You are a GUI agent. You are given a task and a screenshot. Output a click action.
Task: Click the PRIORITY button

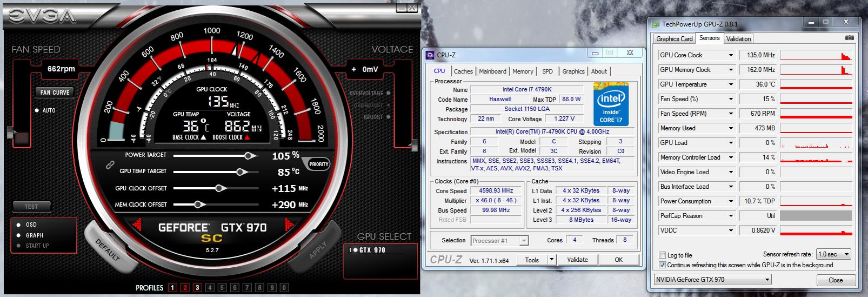pos(319,164)
